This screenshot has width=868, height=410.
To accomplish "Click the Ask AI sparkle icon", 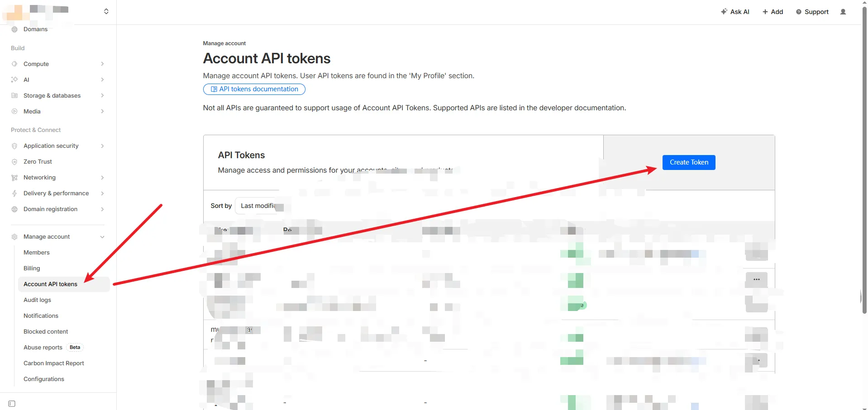I will click(x=724, y=12).
